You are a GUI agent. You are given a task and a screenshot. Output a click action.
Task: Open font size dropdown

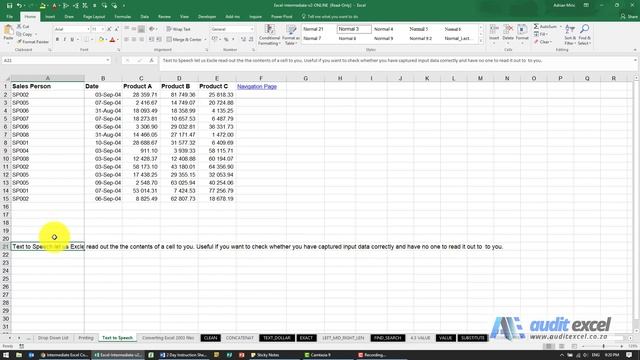[x=102, y=29]
